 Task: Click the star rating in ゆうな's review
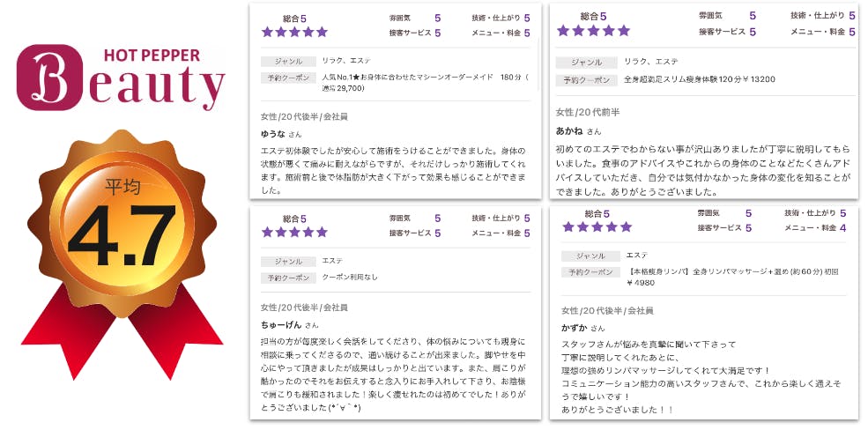(294, 33)
